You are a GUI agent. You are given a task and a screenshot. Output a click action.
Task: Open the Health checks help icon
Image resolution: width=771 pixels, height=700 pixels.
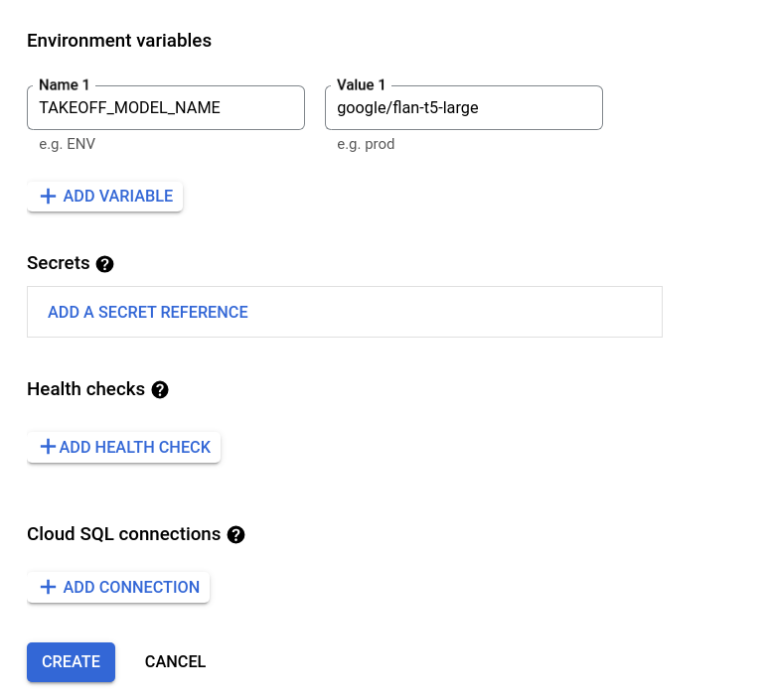[160, 389]
